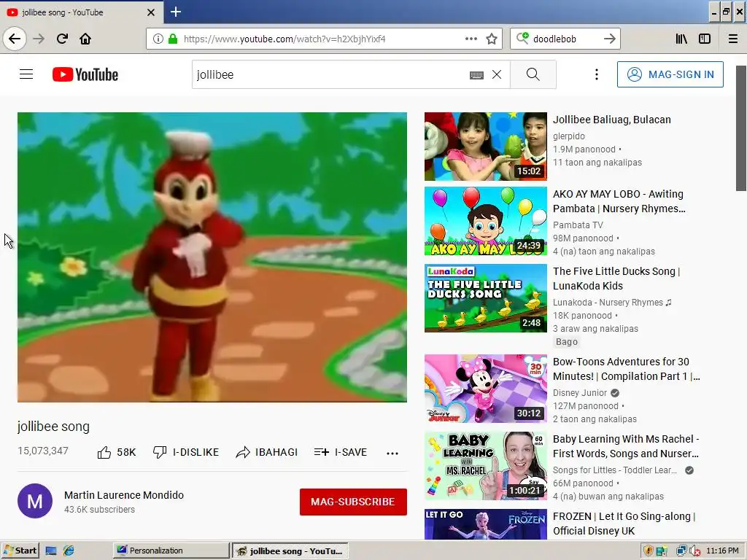
Task: Click the view count 15,073,347
Action: (43, 451)
